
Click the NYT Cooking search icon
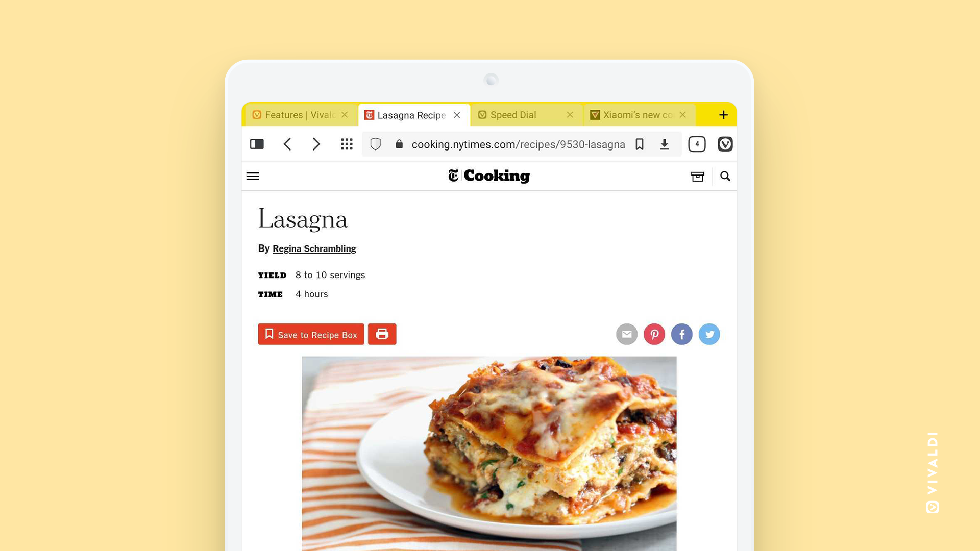tap(725, 176)
